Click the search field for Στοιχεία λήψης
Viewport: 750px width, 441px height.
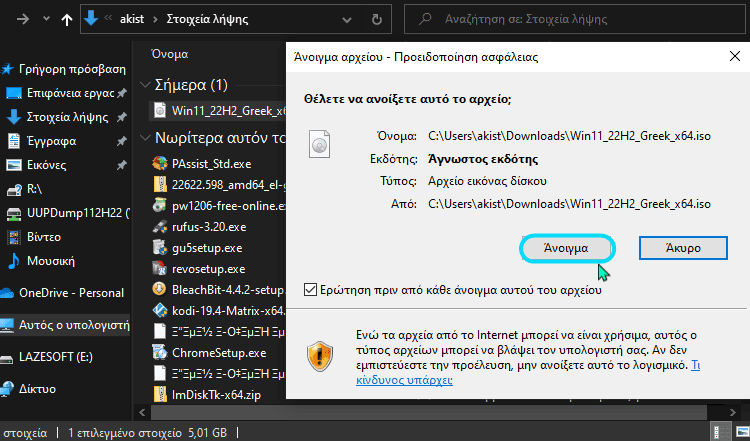575,19
